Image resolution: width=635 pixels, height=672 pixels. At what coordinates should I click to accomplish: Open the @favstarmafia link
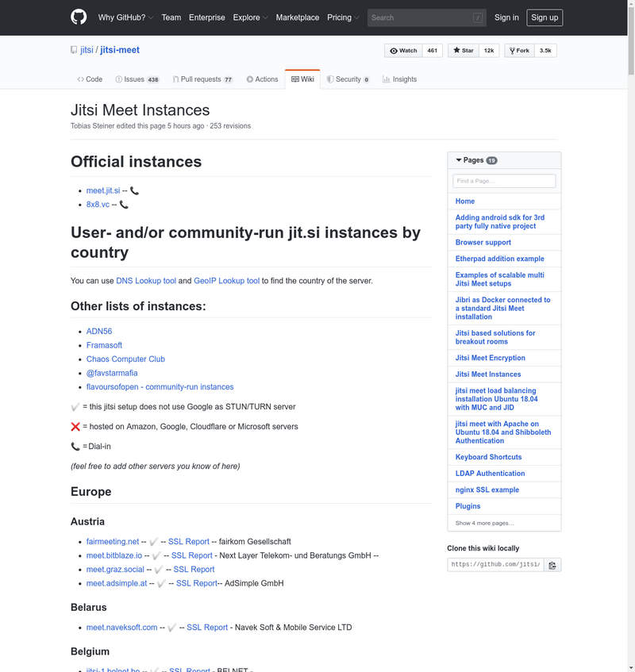112,373
